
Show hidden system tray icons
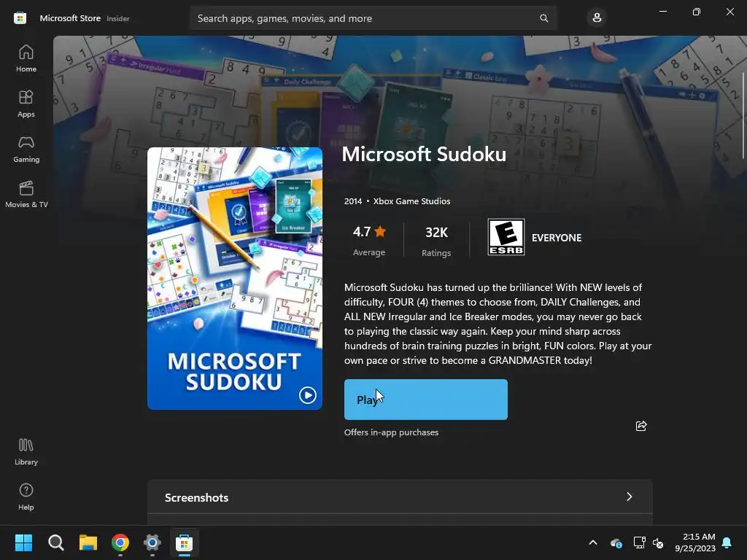point(592,542)
